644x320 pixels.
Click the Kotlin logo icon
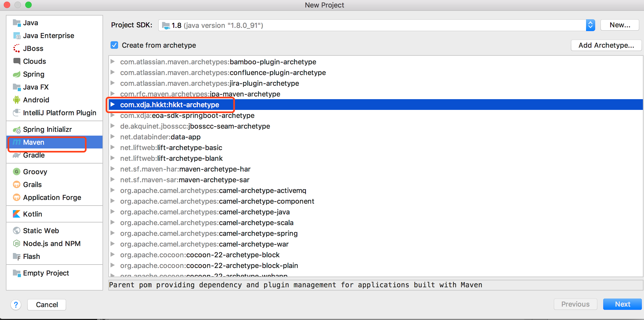point(17,214)
